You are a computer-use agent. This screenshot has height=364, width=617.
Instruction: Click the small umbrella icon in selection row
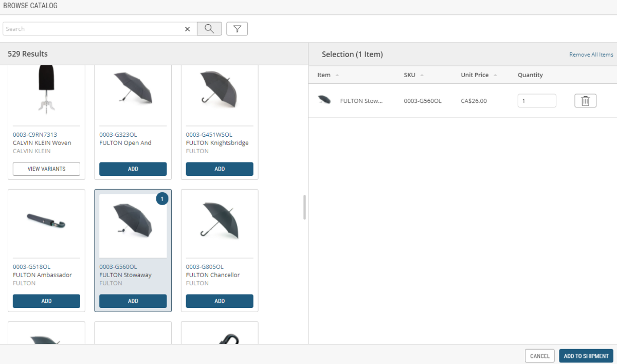tap(324, 100)
